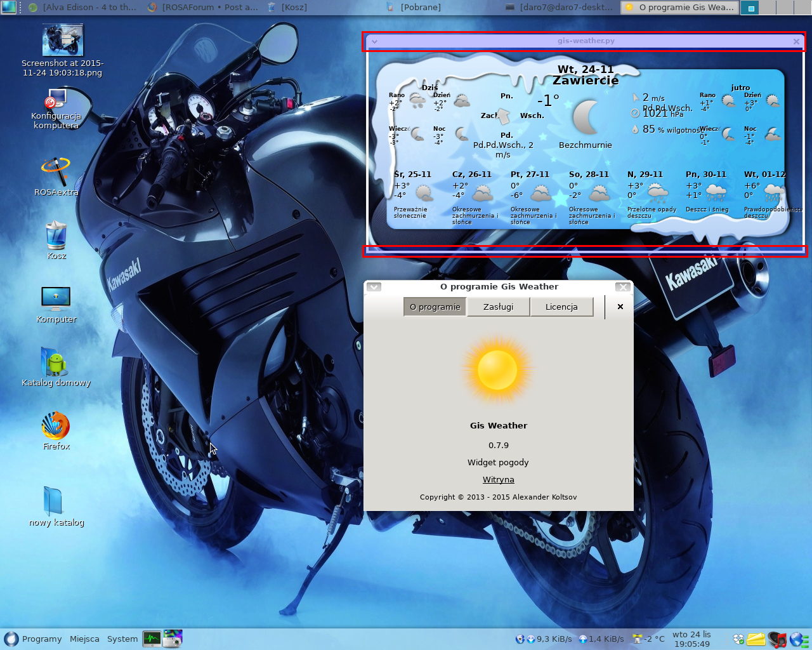Open Screenshot at 2015-11-24 image thumbnail
This screenshot has height=650, width=812.
62,41
